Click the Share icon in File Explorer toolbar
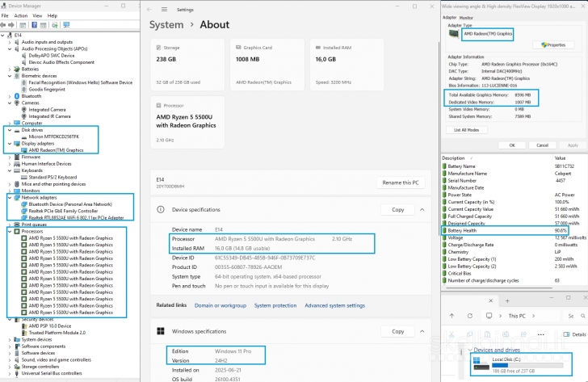The width and height of the screenshot is (588, 382). coord(523,334)
